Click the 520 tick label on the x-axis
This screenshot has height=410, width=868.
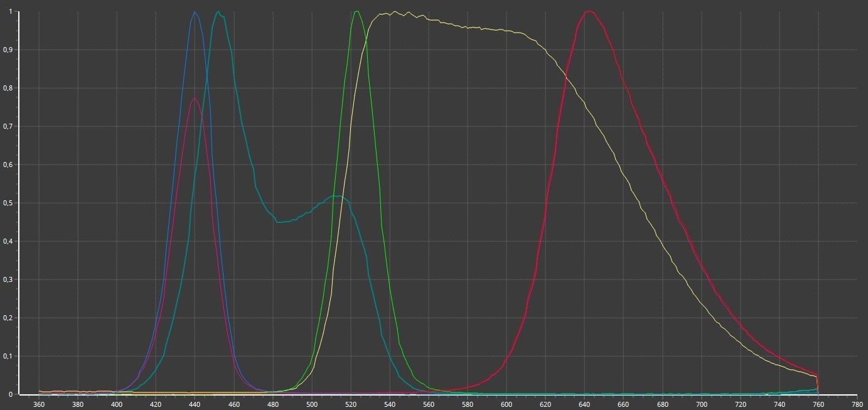[350, 404]
